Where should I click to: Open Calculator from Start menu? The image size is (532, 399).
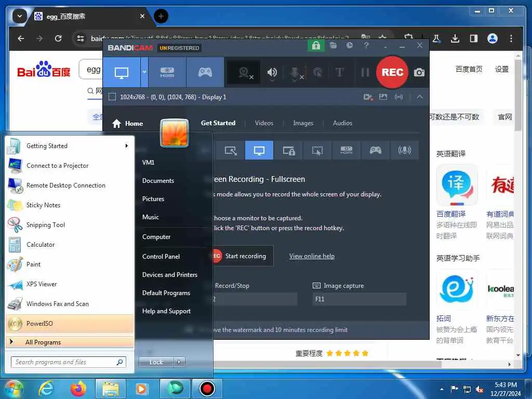pyautogui.click(x=70, y=245)
